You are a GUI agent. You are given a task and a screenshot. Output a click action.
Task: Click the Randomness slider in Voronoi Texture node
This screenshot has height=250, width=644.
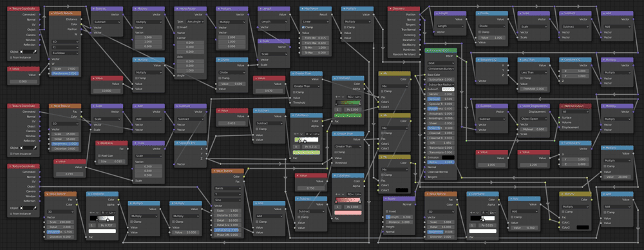point(66,73)
